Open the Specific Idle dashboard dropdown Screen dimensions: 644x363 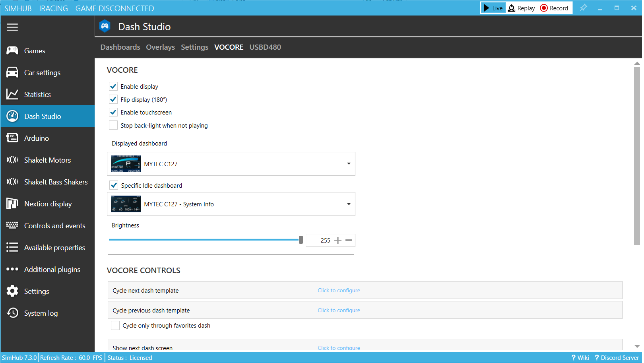tap(349, 204)
